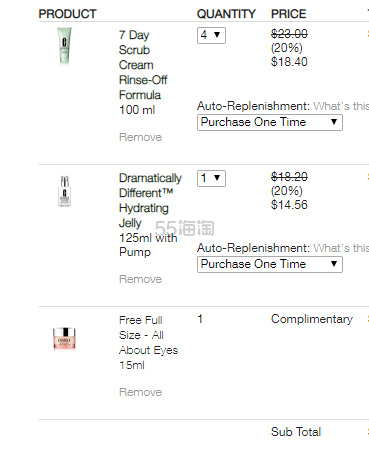Open the 7 Day Scrub Cream product thumbnail
Screen dimensions: 369x456
click(64, 46)
